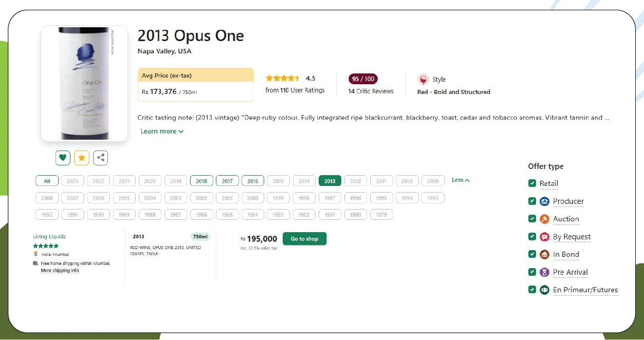Click the Opus One bottle image

tap(84, 83)
